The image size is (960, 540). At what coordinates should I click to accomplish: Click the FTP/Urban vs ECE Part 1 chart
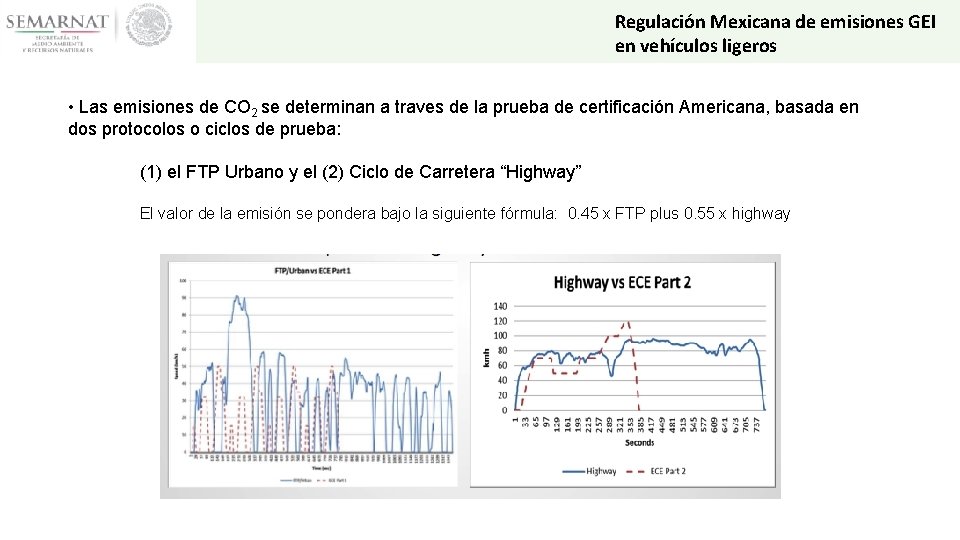coord(313,374)
